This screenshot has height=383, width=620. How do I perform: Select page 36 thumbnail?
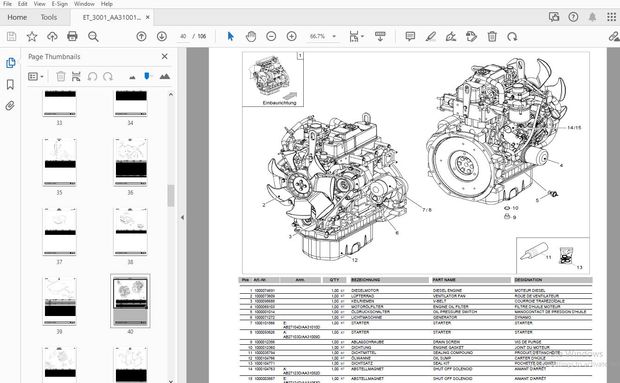130,162
